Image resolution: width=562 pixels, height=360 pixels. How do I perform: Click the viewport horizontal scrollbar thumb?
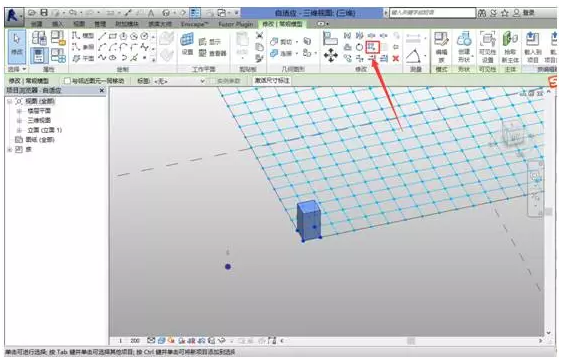click(x=411, y=341)
